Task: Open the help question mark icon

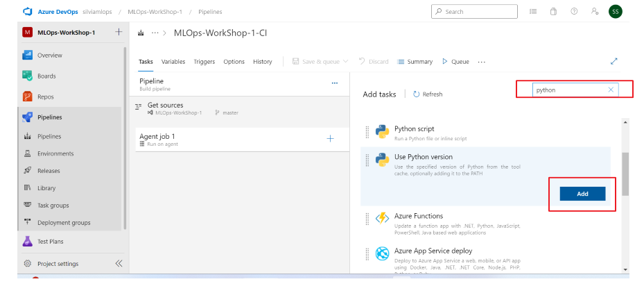Action: tap(574, 12)
